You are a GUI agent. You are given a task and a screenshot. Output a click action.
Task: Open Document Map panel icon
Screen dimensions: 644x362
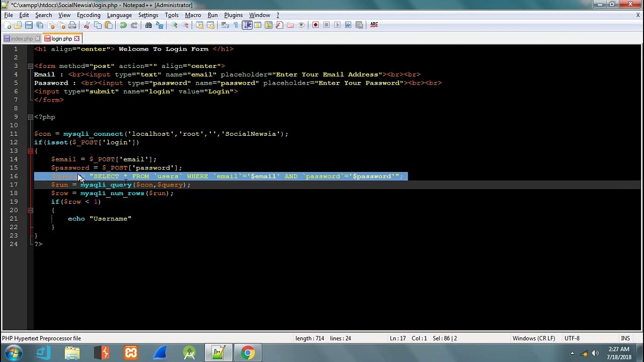click(269, 25)
